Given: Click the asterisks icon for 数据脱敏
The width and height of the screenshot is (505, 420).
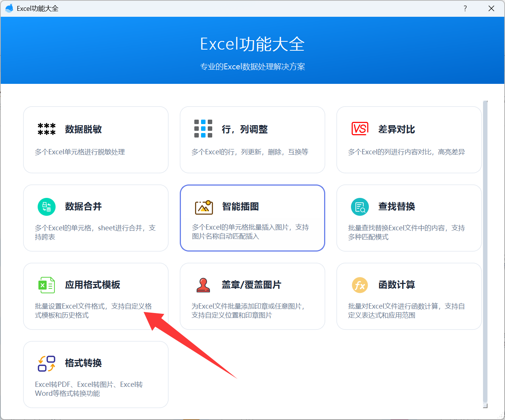Looking at the screenshot, I should coord(47,129).
